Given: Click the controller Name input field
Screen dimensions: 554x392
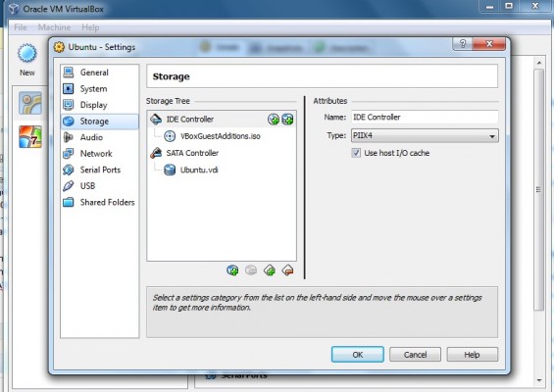Looking at the screenshot, I should tap(425, 118).
